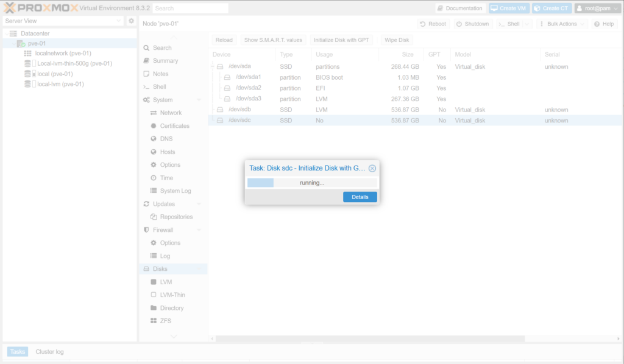The width and height of the screenshot is (624, 364).
Task: Open the Server View dropdown
Action: [119, 21]
